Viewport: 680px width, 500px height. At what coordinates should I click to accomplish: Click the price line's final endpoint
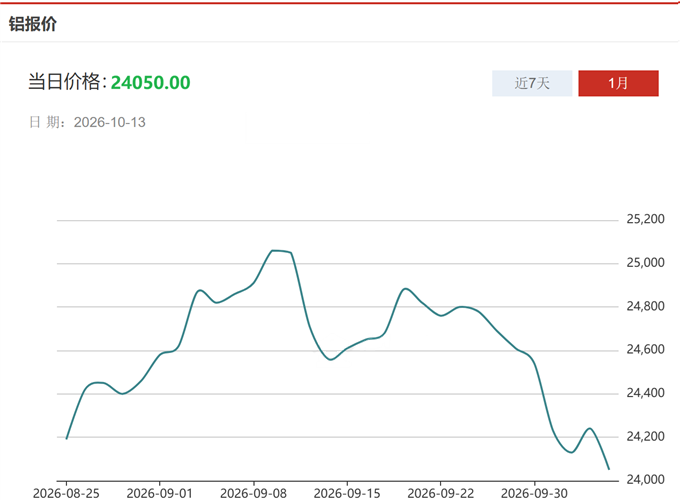pyautogui.click(x=609, y=469)
